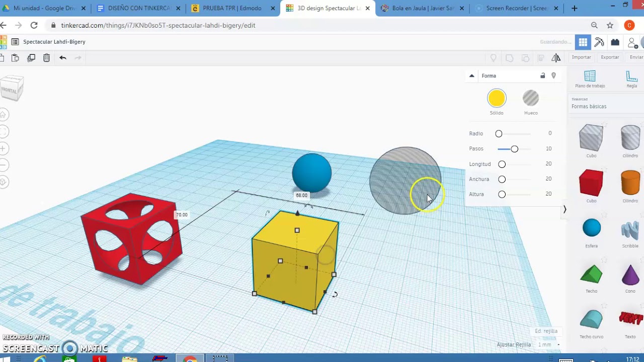Open the design list menu icon
The image size is (644, 362).
point(15,42)
